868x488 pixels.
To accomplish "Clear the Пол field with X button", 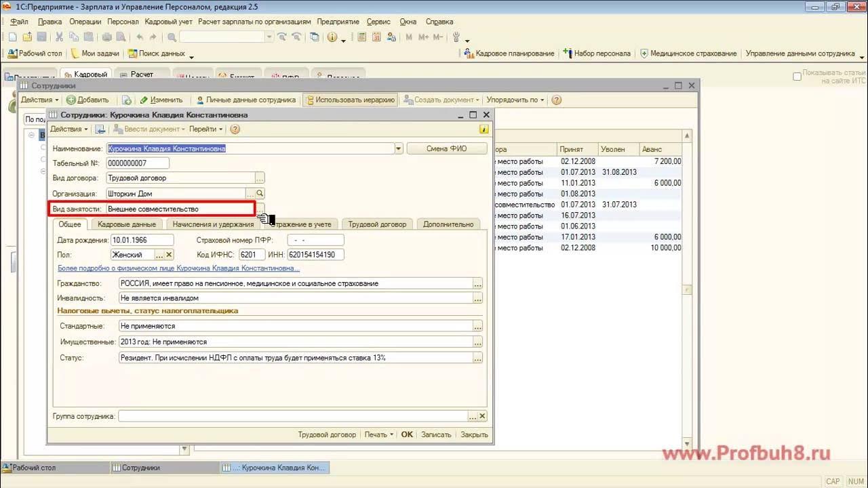I will [x=170, y=255].
